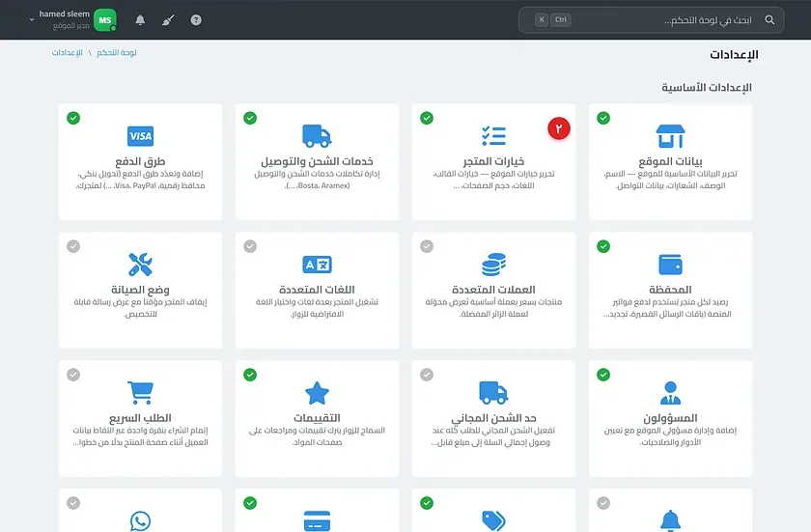Screen dimensions: 811x532
Task: Click the store icon for بيانات الموقع
Action: (x=670, y=136)
